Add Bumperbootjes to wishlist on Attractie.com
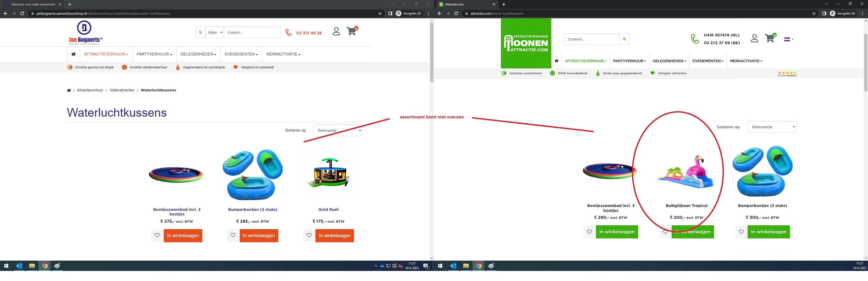 pos(741,231)
